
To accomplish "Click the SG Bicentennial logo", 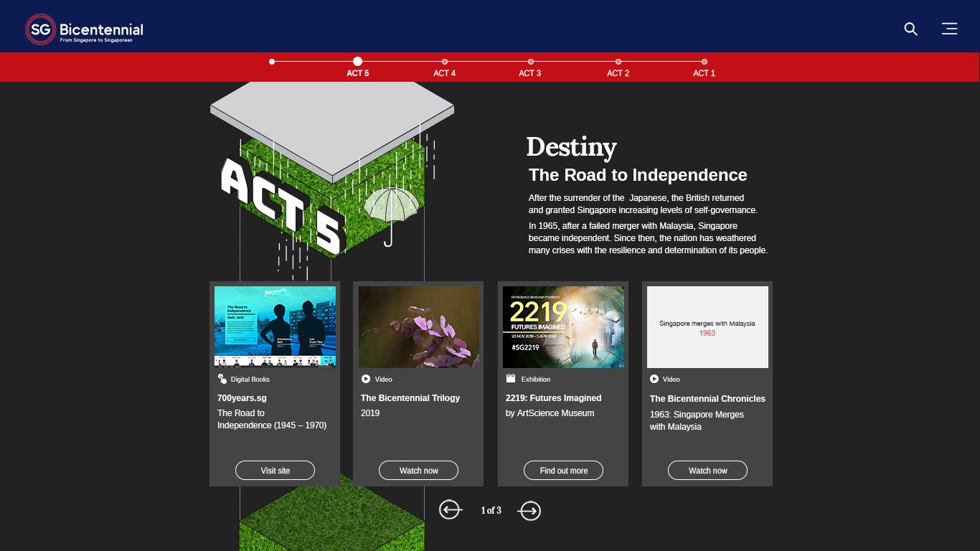I will 84,29.
